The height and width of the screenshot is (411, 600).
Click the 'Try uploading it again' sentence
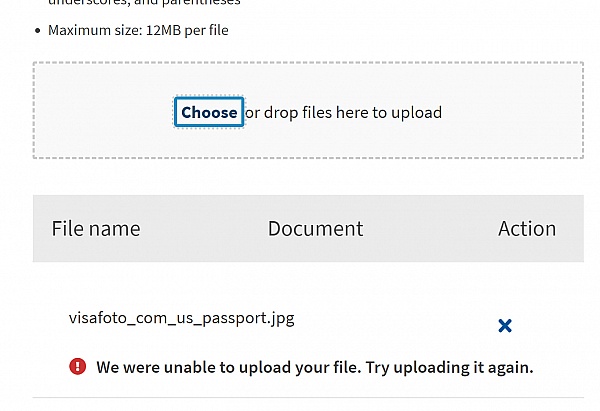[x=450, y=367]
